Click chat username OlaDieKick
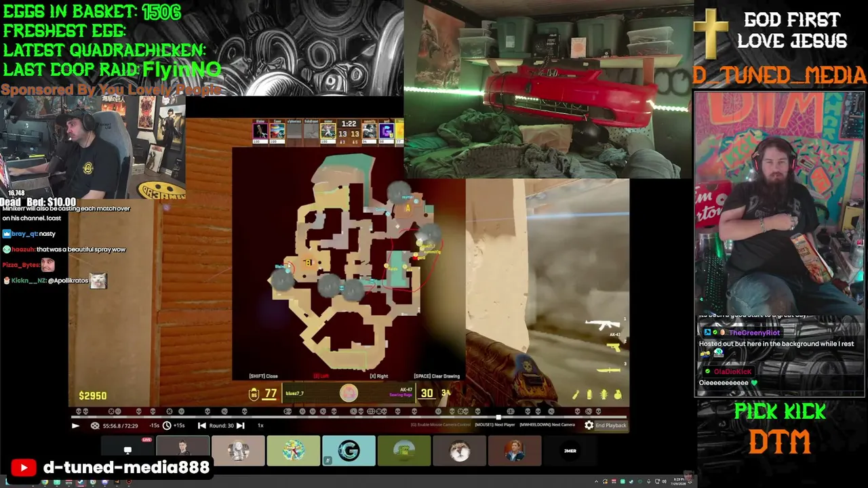Image resolution: width=868 pixels, height=488 pixels. pos(732,371)
